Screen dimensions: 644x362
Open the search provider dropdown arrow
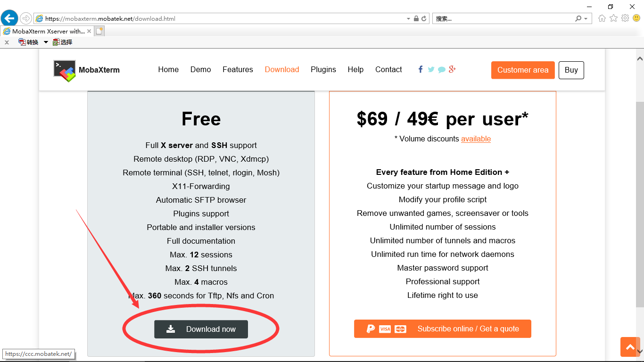pyautogui.click(x=586, y=19)
